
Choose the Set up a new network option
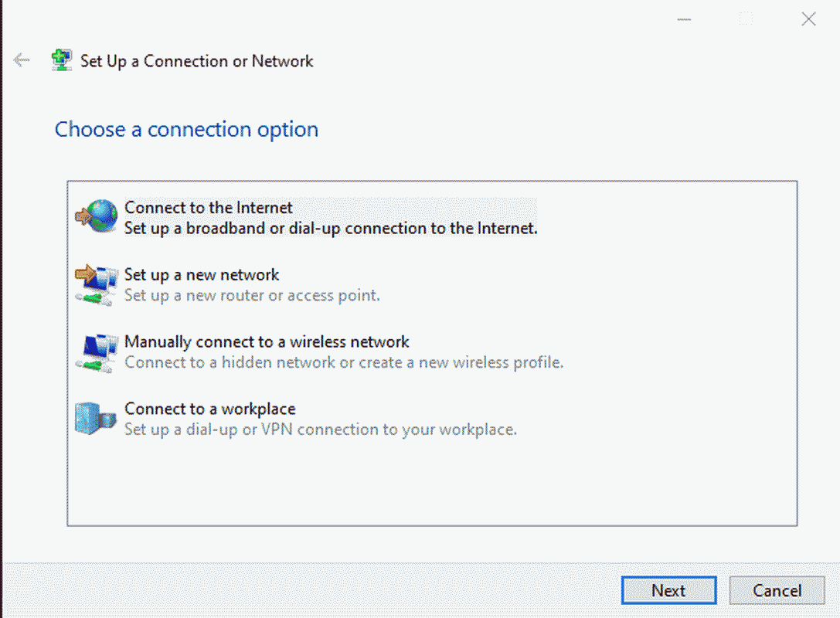[253, 285]
